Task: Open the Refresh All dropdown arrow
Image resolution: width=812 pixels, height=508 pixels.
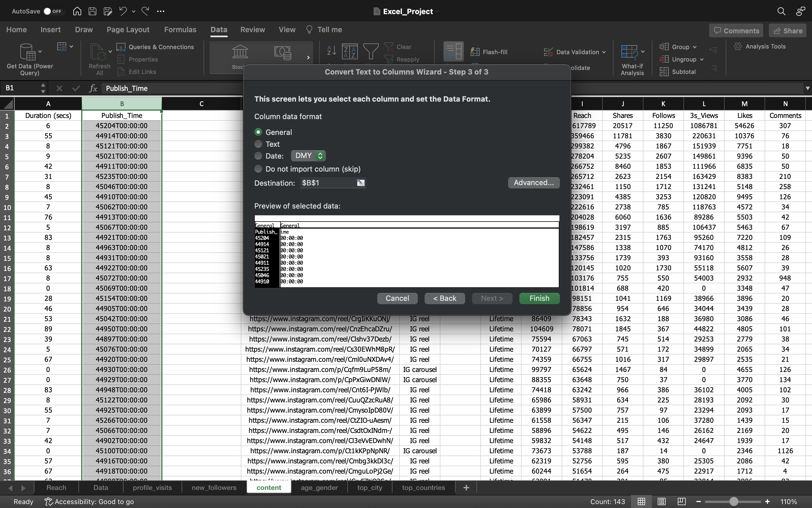Action: [x=110, y=51]
